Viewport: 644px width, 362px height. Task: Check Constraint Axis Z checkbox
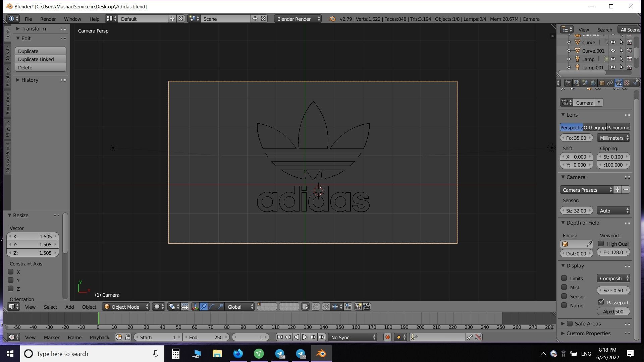(11, 288)
